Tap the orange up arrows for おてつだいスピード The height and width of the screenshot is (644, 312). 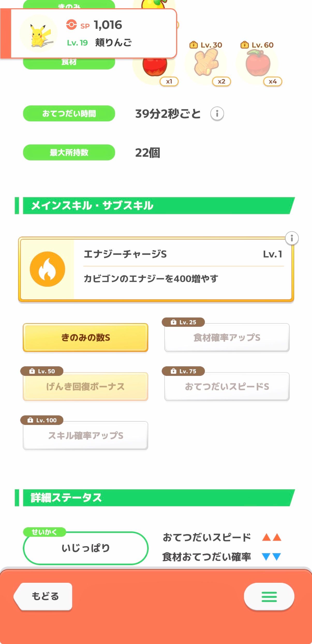click(x=271, y=538)
